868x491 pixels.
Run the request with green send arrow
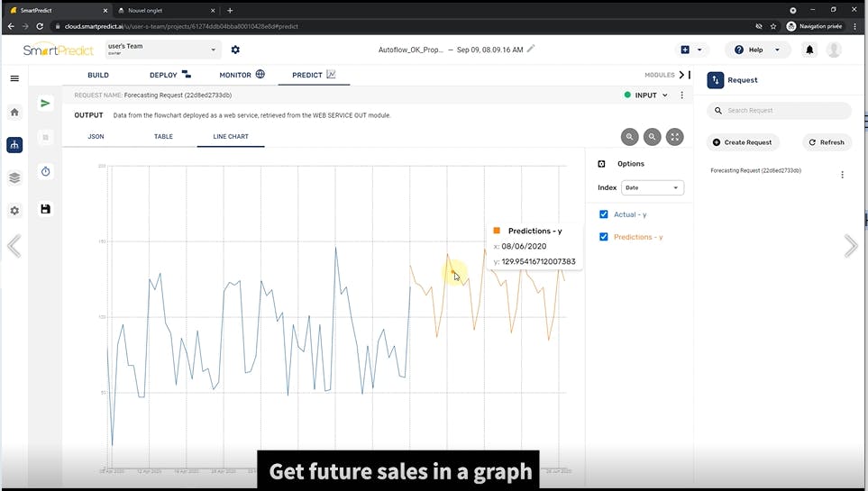(x=45, y=103)
